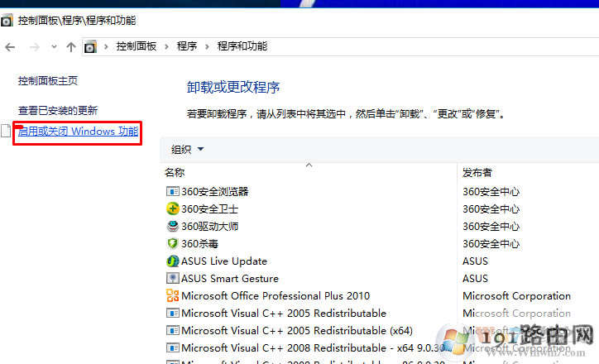This screenshot has height=364, width=599.
Task: Expand the 控制面板 breadcrumb arrow
Action: coord(166,47)
